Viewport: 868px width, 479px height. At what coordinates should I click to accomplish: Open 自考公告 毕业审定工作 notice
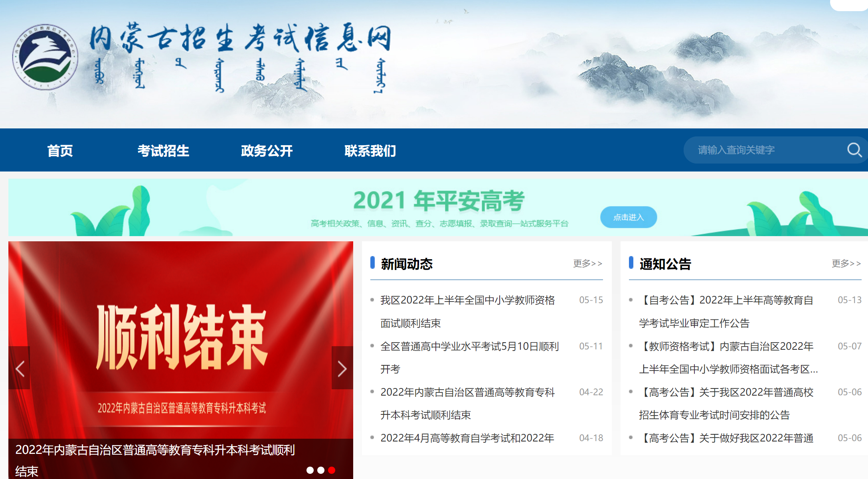pyautogui.click(x=726, y=300)
